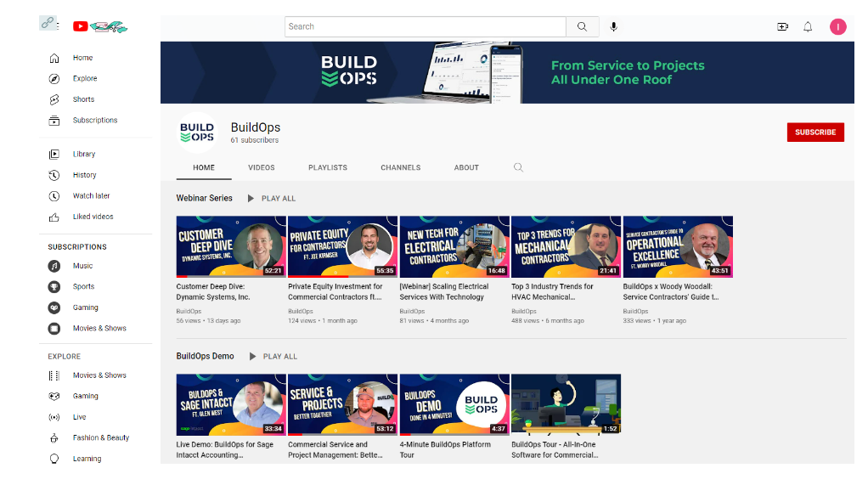This screenshot has height=485, width=868.
Task: Open the Webinar Series section title
Action: [x=205, y=198]
